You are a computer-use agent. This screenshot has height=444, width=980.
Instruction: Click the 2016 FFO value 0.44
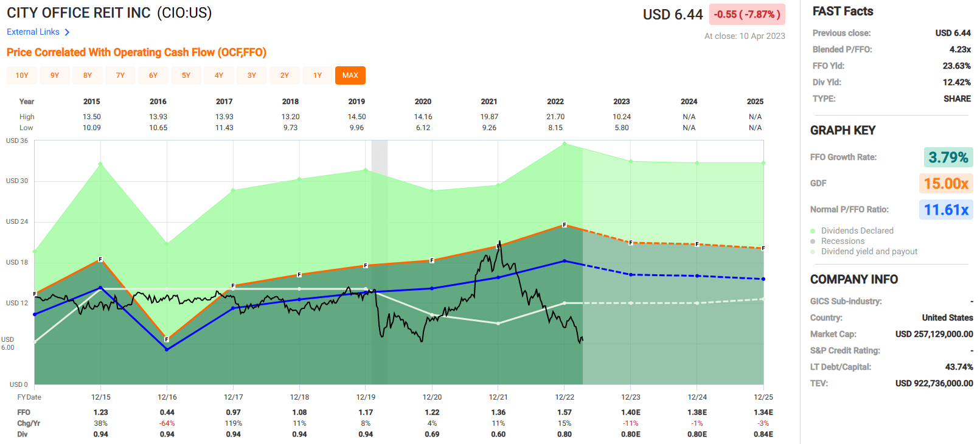(167, 412)
